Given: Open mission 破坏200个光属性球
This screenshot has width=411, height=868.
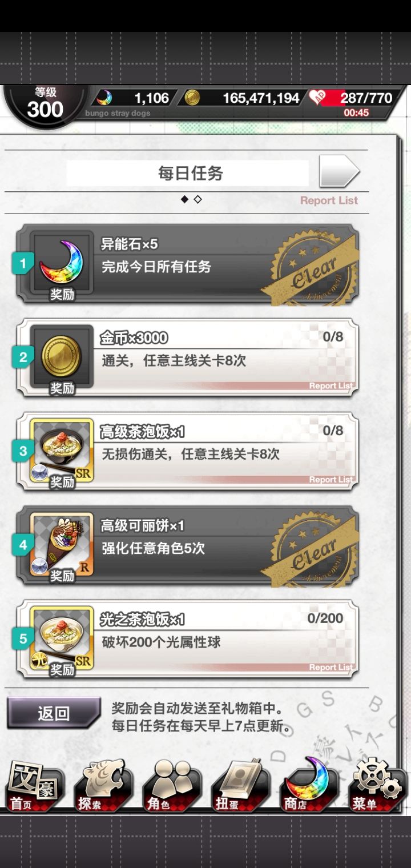Looking at the screenshot, I should pos(188,640).
